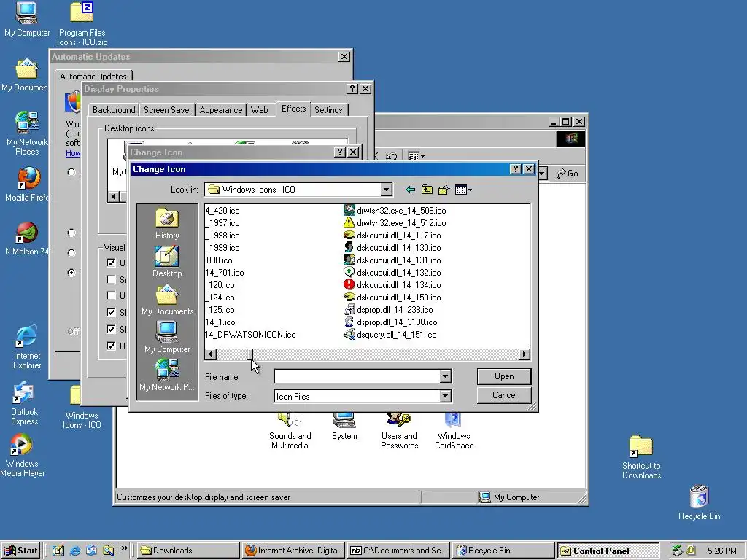Select dskquoui.dll_14_117.ico file
Viewport: 747px width, 560px height.
pos(392,236)
